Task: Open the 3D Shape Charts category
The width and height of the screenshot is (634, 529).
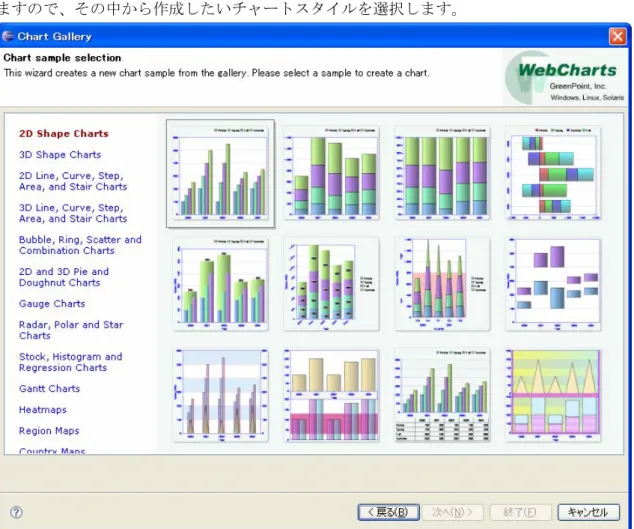Action: (60, 154)
